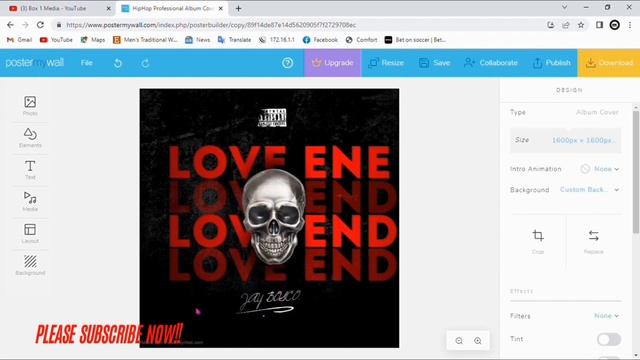Redo the last action

pos(145,63)
